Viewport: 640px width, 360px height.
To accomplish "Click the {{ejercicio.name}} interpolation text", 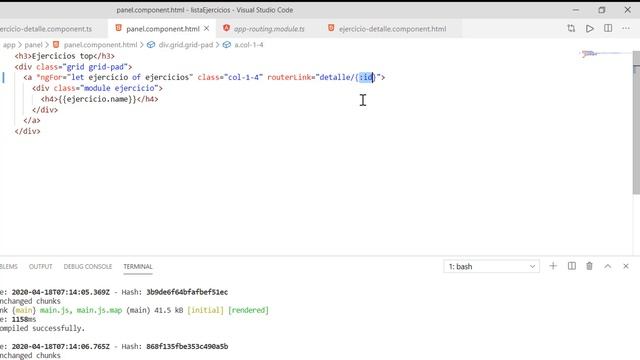I will click(97, 99).
